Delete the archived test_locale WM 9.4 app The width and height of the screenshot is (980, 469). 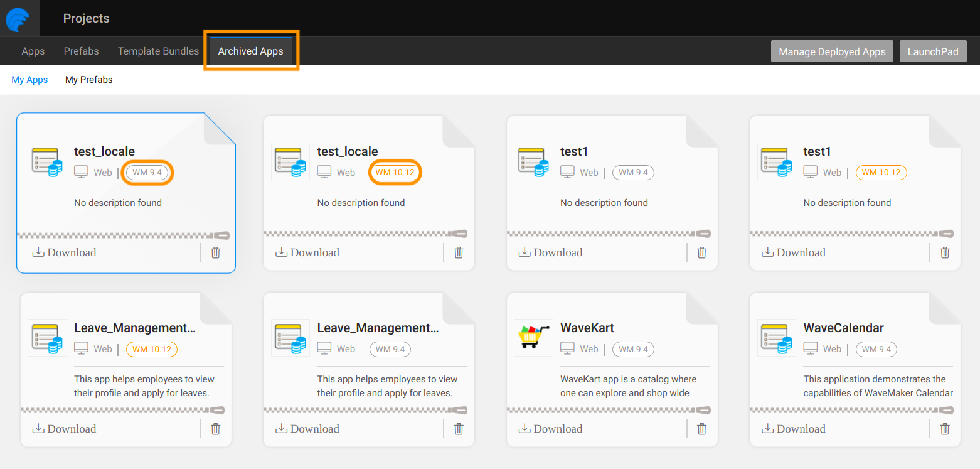[215, 252]
